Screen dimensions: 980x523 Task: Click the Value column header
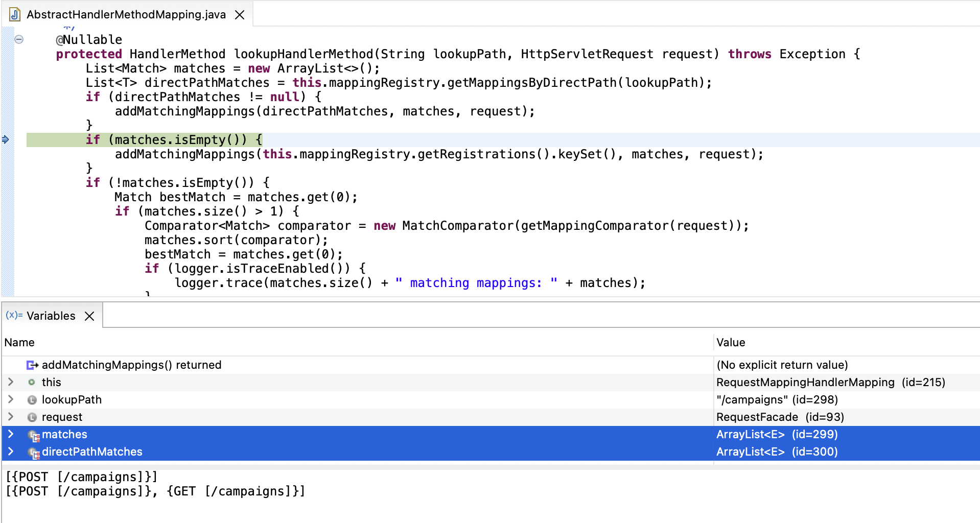pyautogui.click(x=731, y=343)
